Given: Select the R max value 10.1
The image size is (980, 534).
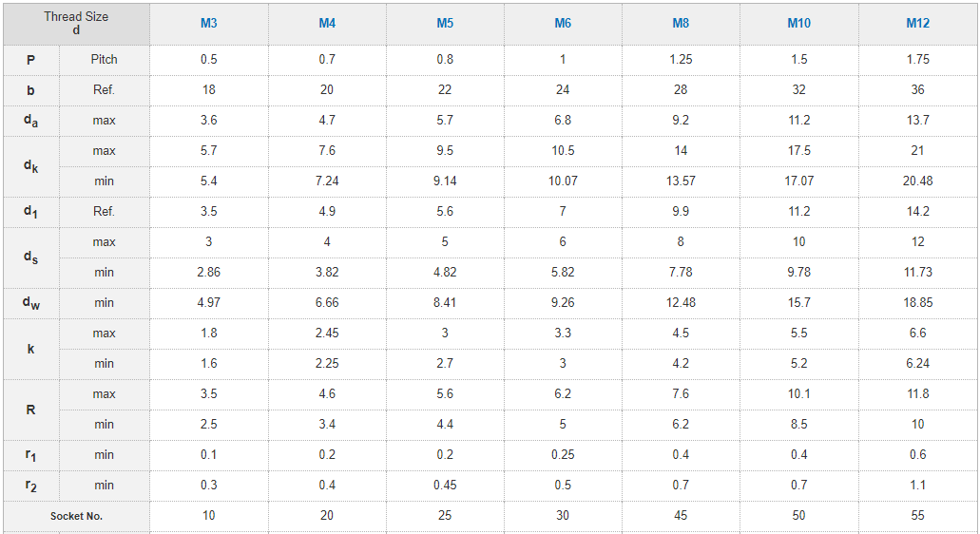Looking at the screenshot, I should [x=798, y=394].
